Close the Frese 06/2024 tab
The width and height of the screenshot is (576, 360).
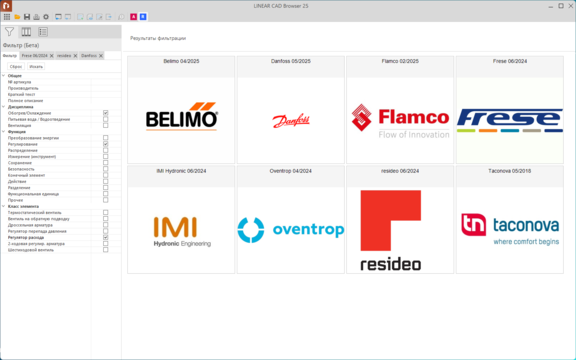52,56
